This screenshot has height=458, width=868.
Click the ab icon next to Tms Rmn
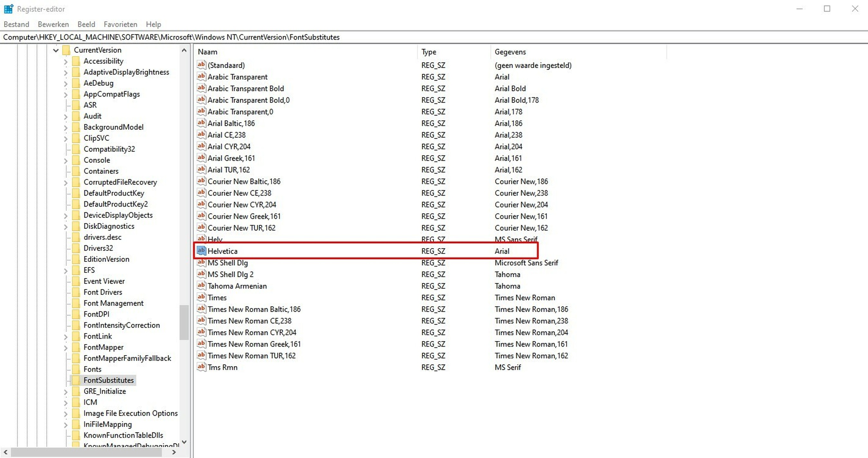[201, 367]
